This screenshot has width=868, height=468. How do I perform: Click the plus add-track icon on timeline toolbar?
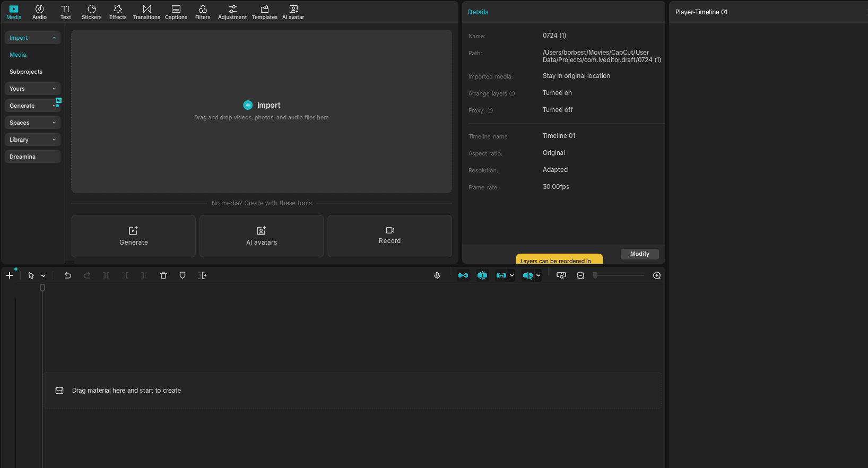click(x=10, y=275)
